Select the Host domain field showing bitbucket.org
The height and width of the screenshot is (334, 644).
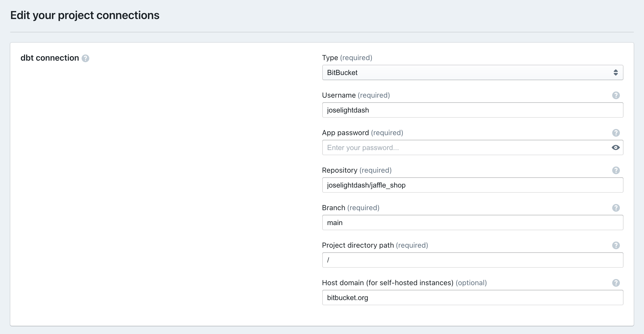tap(472, 297)
